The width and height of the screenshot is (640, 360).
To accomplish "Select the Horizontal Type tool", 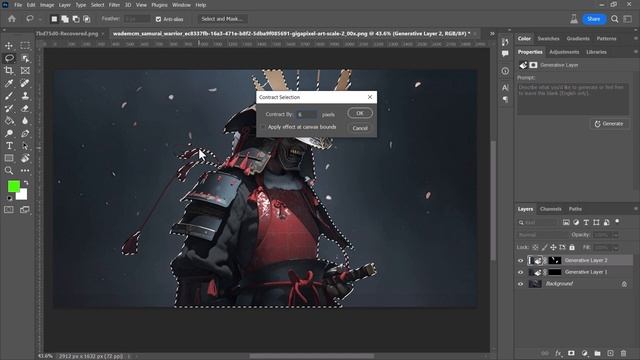I will [9, 146].
